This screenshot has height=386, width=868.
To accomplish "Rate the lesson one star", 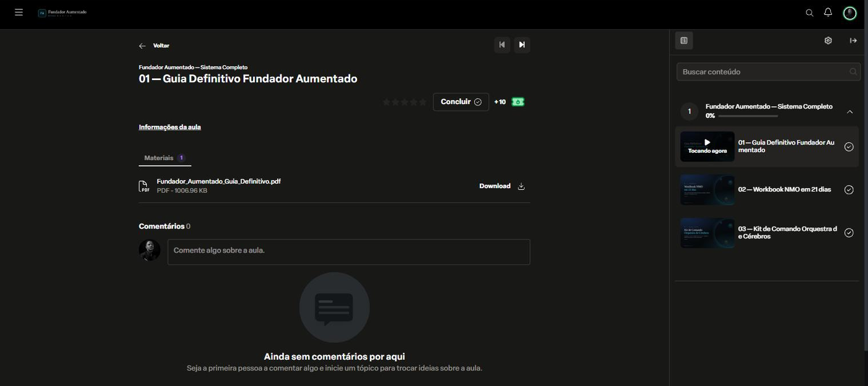I will coord(386,102).
